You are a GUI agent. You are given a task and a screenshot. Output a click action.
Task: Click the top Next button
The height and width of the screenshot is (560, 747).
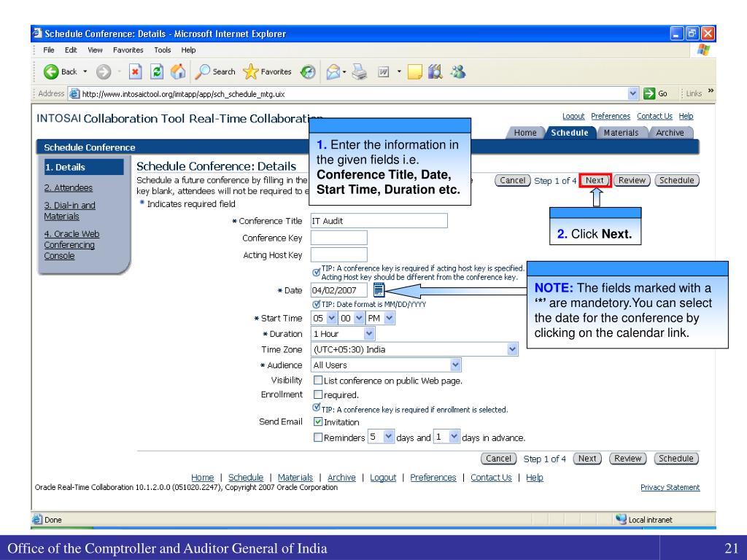pyautogui.click(x=595, y=181)
